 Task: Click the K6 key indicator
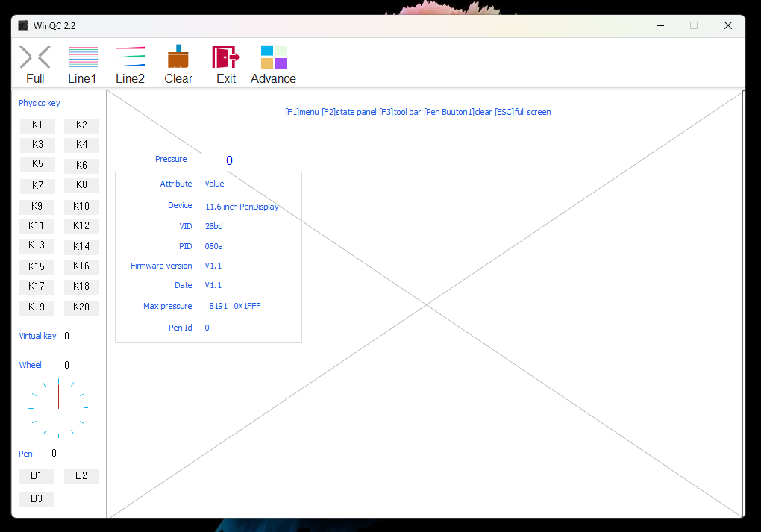[81, 165]
